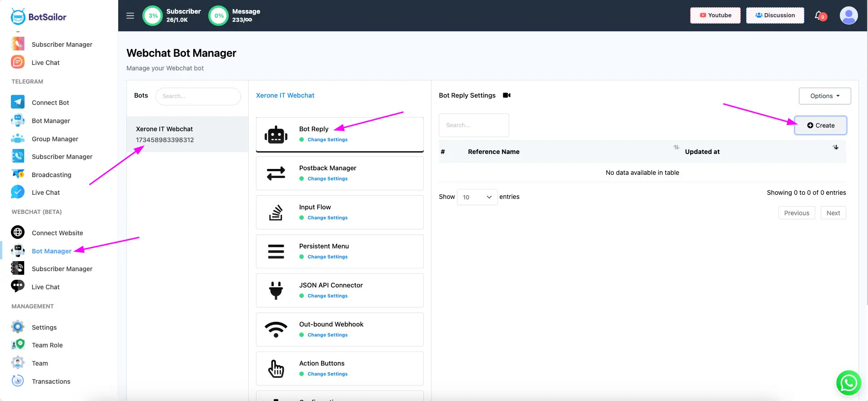
Task: Open the Bot Reply settings card
Action: point(340,135)
